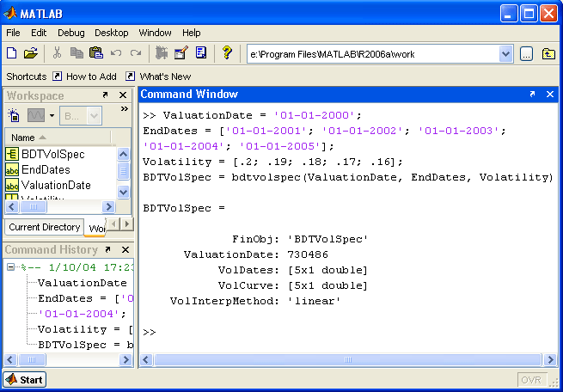Screen dimensions: 563x392
Task: Sort Workspace by Name column header
Action: [x=58, y=138]
